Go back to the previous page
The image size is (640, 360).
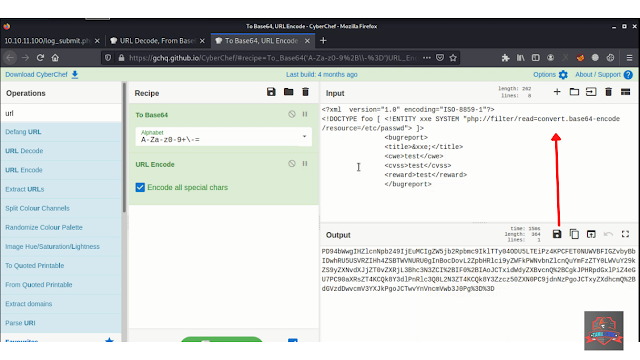10,58
